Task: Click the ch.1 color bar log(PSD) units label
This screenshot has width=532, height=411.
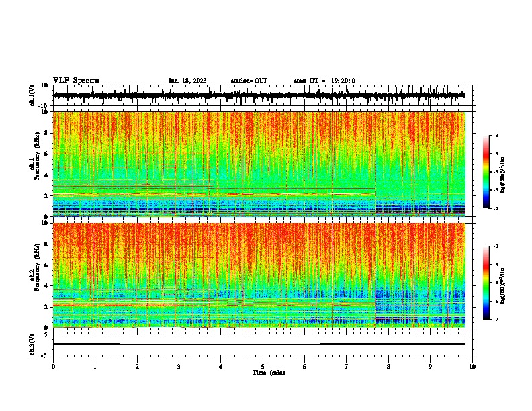Action: (x=503, y=175)
